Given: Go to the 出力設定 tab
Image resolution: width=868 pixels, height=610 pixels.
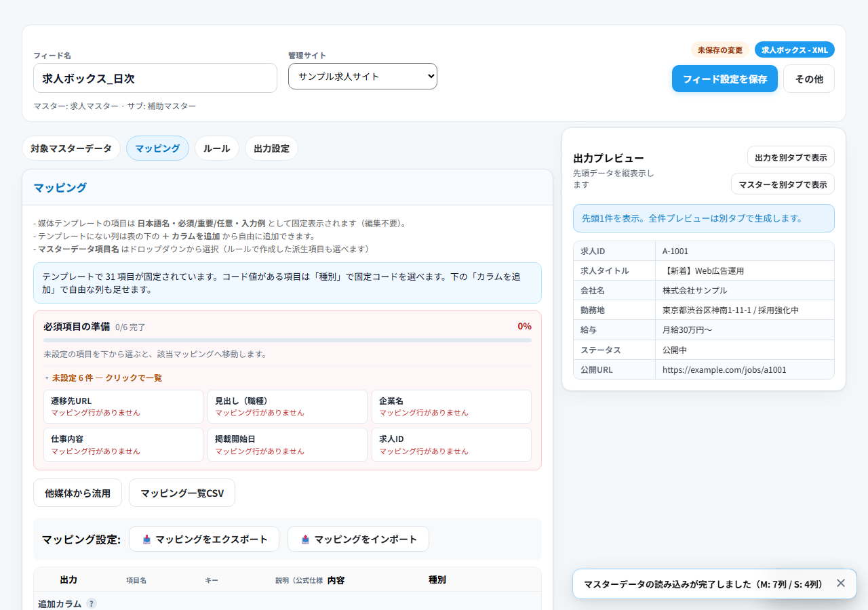Looking at the screenshot, I should pos(271,148).
